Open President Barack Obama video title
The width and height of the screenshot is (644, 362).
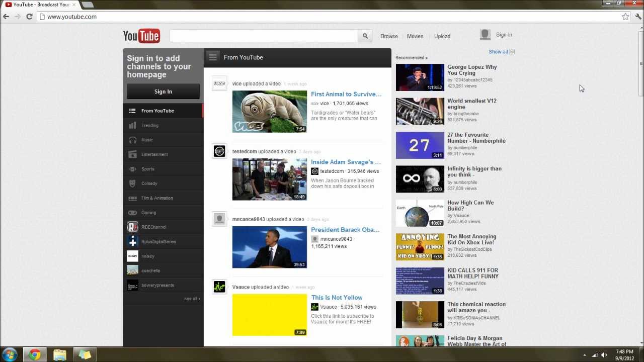[345, 230]
